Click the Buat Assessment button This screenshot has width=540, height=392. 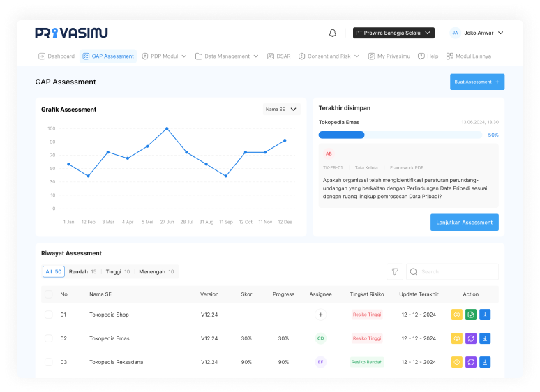tap(477, 82)
